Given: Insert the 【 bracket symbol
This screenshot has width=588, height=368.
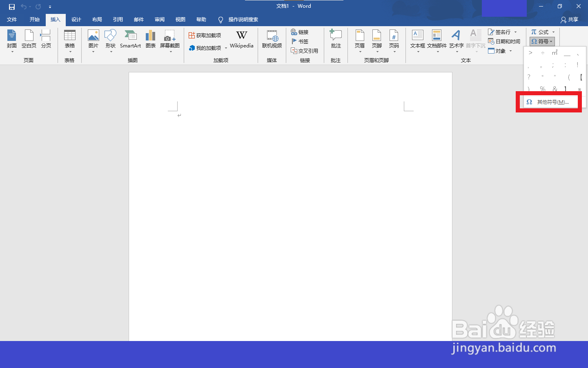Looking at the screenshot, I should coord(581,77).
